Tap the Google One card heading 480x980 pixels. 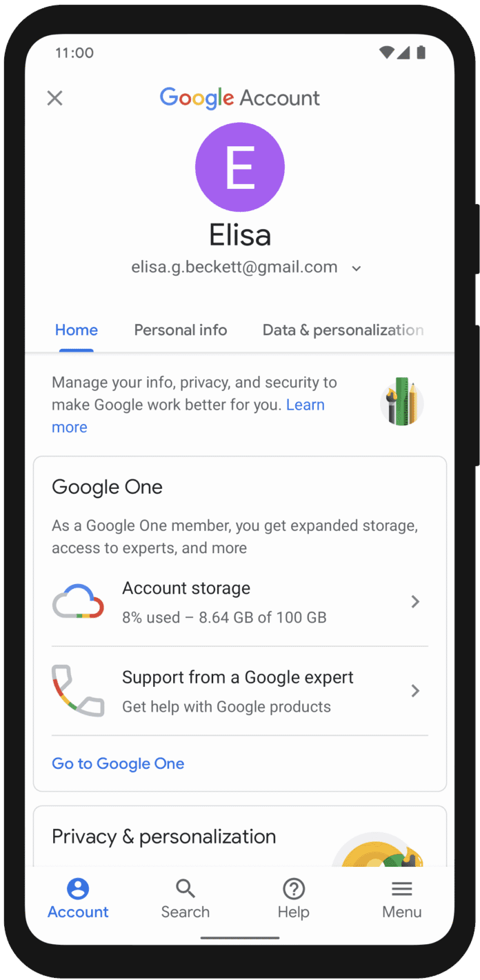(108, 488)
